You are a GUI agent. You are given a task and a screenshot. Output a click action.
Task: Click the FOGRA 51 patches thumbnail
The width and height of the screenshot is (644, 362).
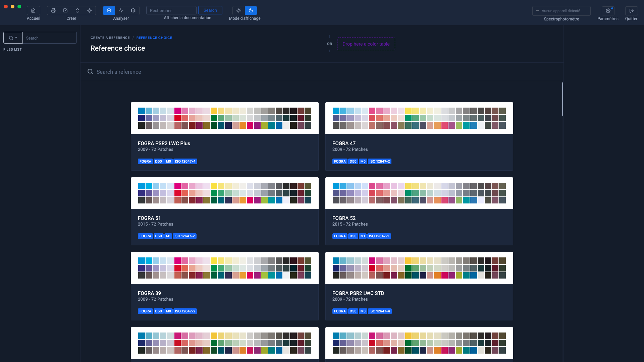225,193
